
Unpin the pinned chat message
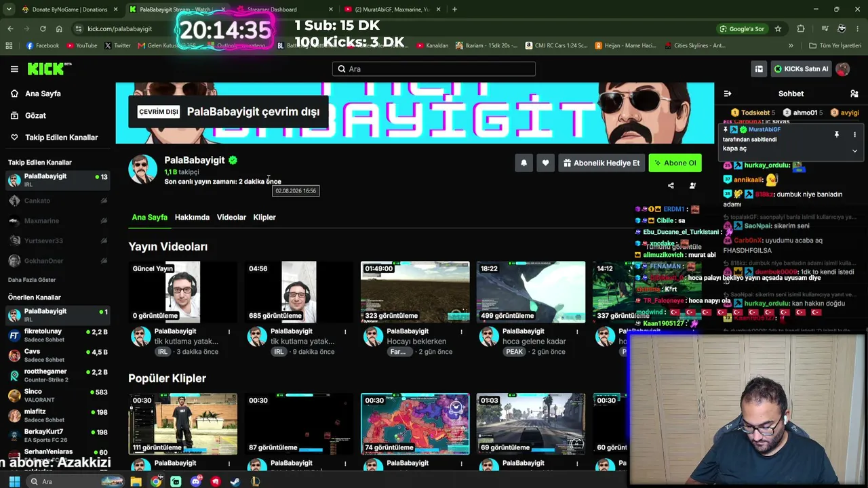tap(836, 134)
